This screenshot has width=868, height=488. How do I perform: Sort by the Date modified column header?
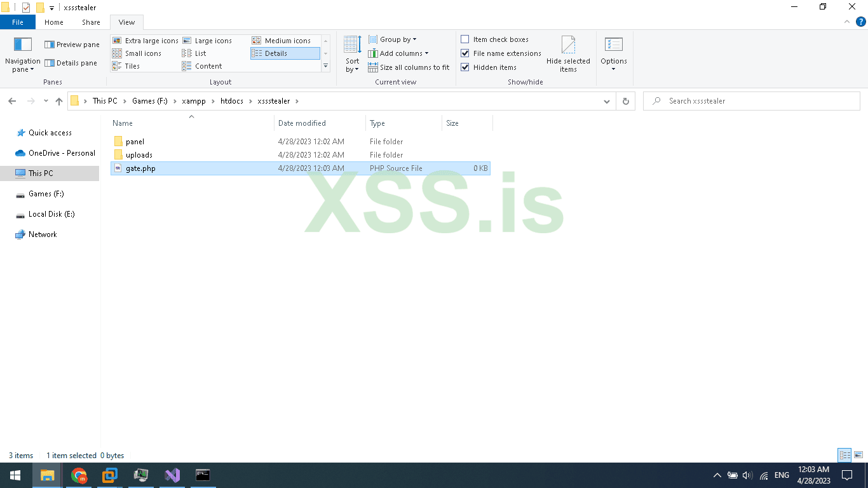click(x=320, y=123)
